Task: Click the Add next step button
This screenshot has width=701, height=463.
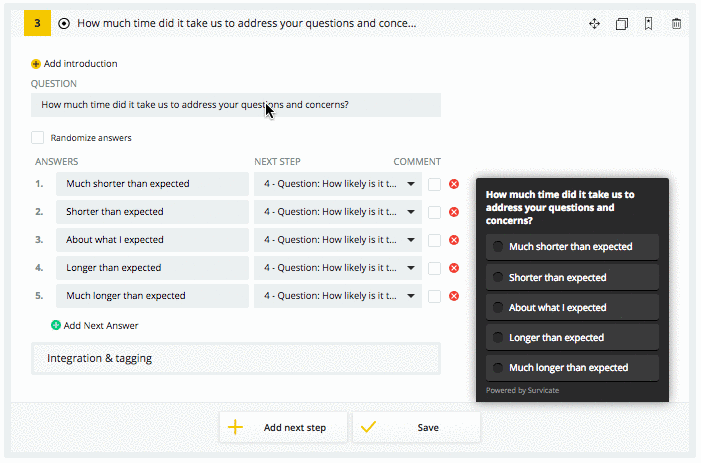Action: pos(283,427)
